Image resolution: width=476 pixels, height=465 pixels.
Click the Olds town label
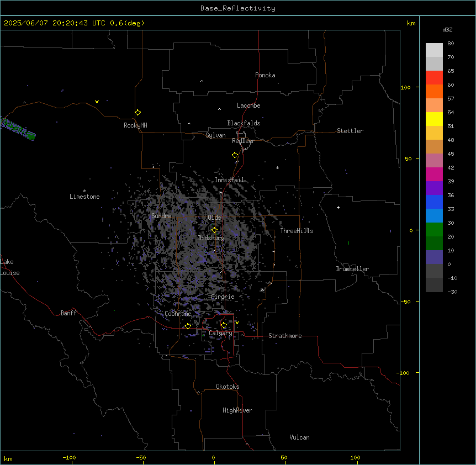(214, 218)
